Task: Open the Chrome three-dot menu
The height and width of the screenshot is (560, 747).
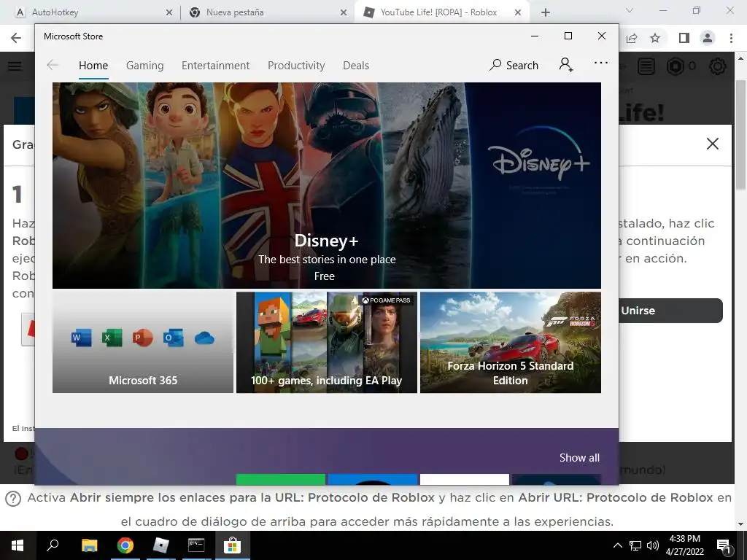Action: tap(731, 38)
